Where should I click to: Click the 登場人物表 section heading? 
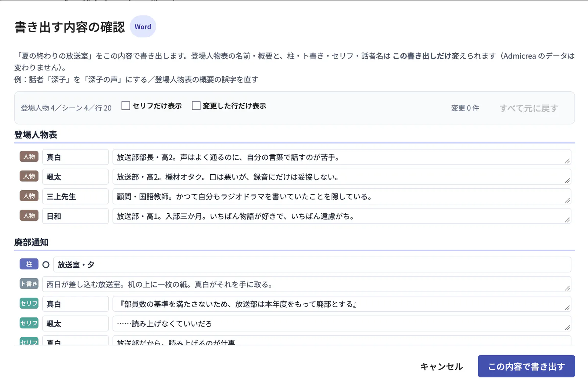click(x=36, y=135)
